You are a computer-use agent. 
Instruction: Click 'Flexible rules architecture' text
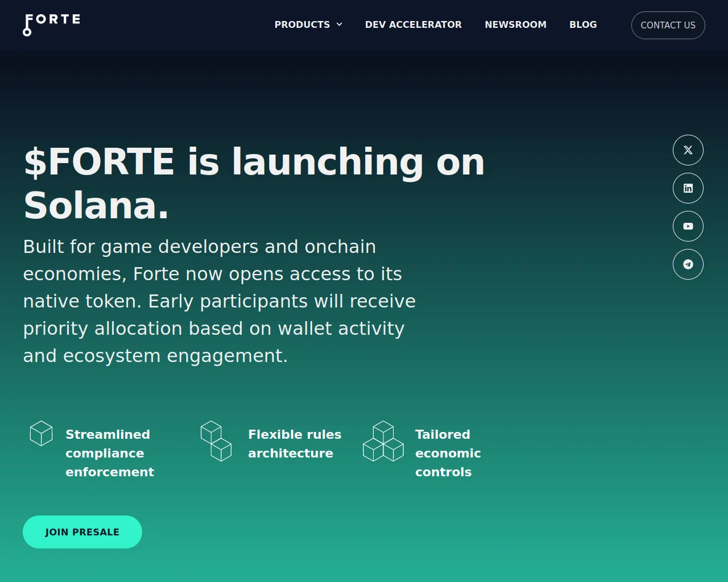click(295, 444)
